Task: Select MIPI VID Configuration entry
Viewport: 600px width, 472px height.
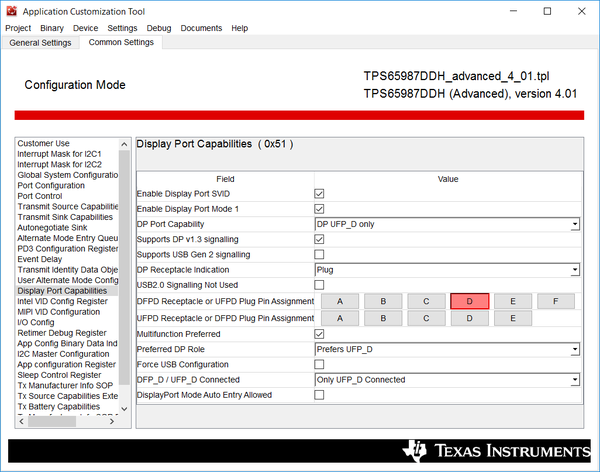Action: pos(58,312)
